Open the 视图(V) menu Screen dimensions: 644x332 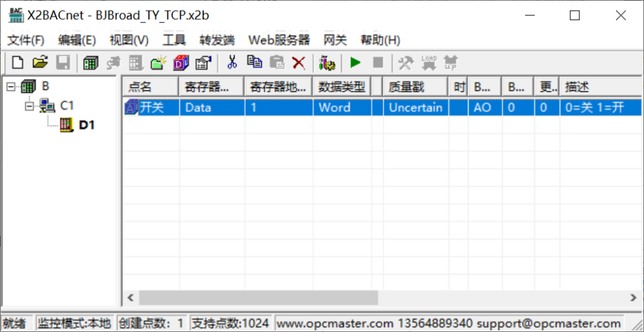tap(129, 41)
